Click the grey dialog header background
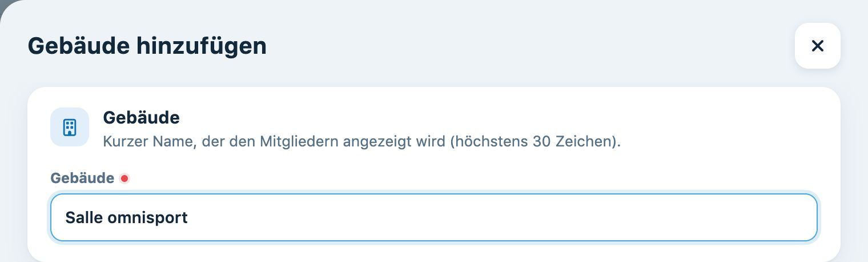Viewport: 868px width, 262px height. click(x=514, y=46)
